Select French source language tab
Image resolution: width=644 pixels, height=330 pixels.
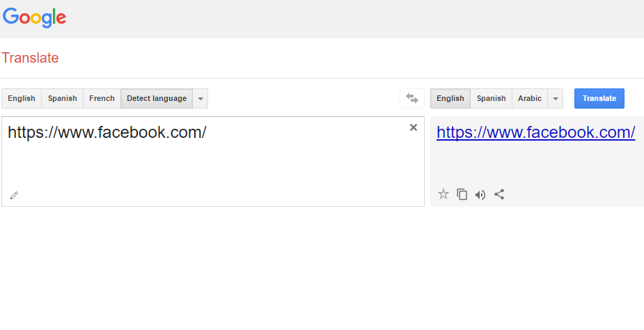[x=102, y=99]
